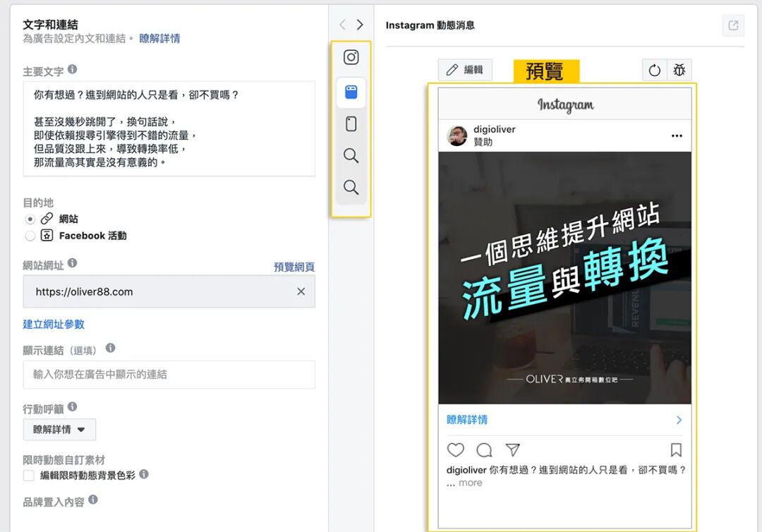Viewport: 762px width, 532px height.
Task: Click info icon next to 行動呼籲
Action: 73,406
